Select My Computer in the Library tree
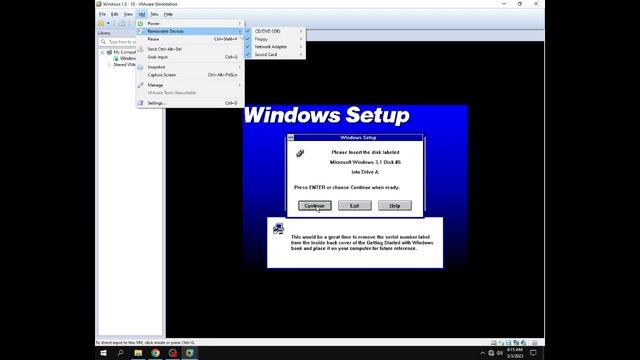Image resolution: width=640 pixels, height=360 pixels. tap(122, 52)
